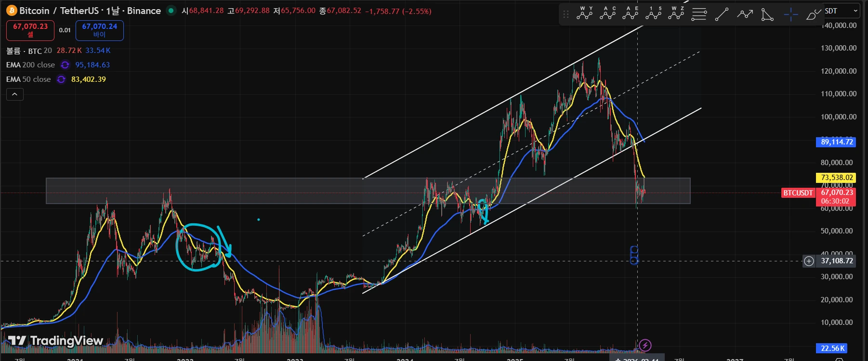Click the Bitcoin symbol logo icon

(12, 11)
